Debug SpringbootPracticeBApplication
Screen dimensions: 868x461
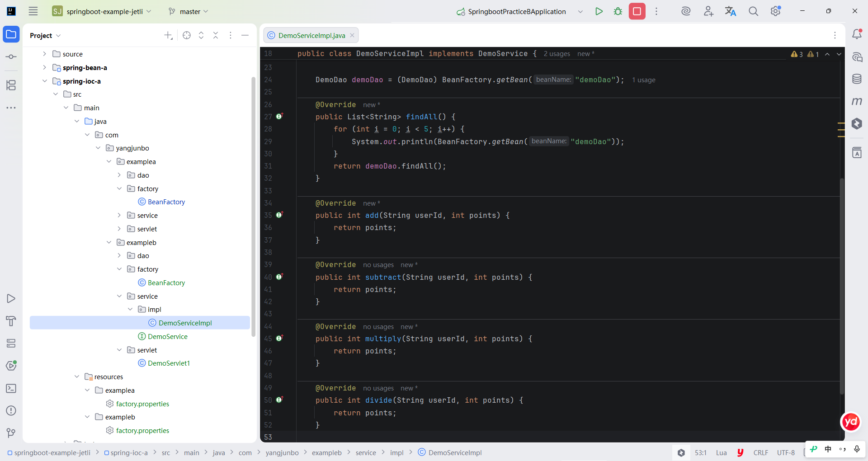coord(618,11)
